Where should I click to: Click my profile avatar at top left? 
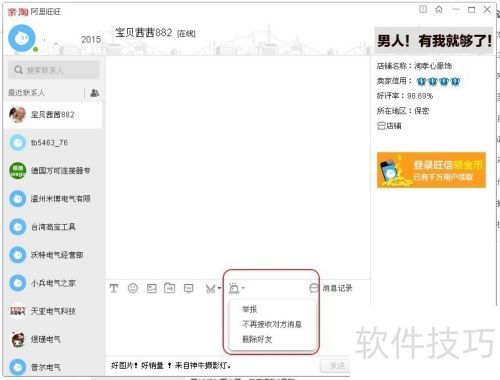pos(22,38)
